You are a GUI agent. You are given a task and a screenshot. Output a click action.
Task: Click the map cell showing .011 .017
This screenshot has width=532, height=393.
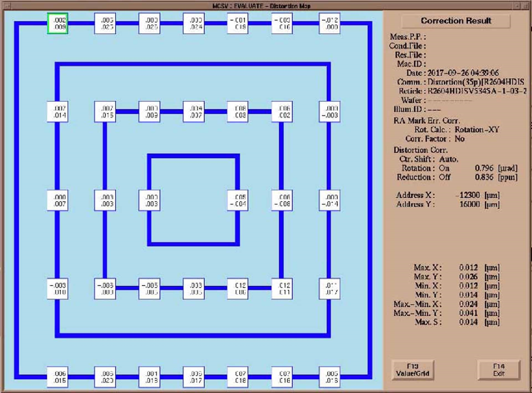click(x=329, y=289)
